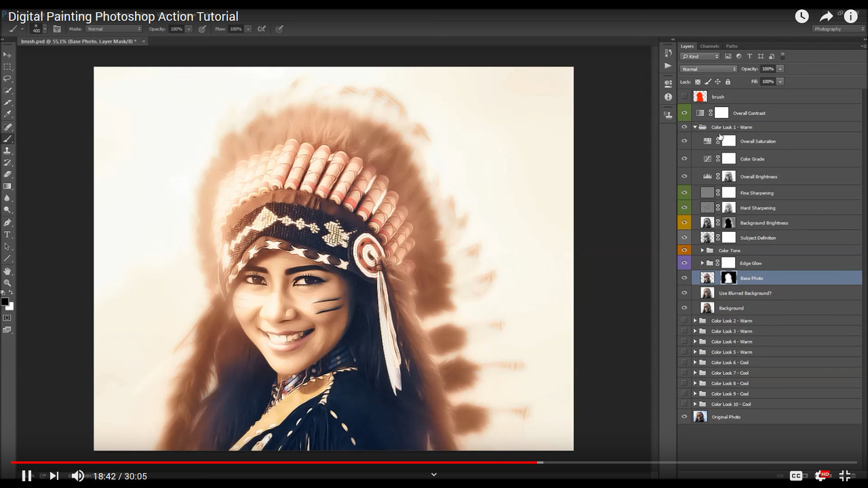Select the Base Photo layer mask thumbnail
Screen dimensions: 868x488
pyautogui.click(x=728, y=278)
